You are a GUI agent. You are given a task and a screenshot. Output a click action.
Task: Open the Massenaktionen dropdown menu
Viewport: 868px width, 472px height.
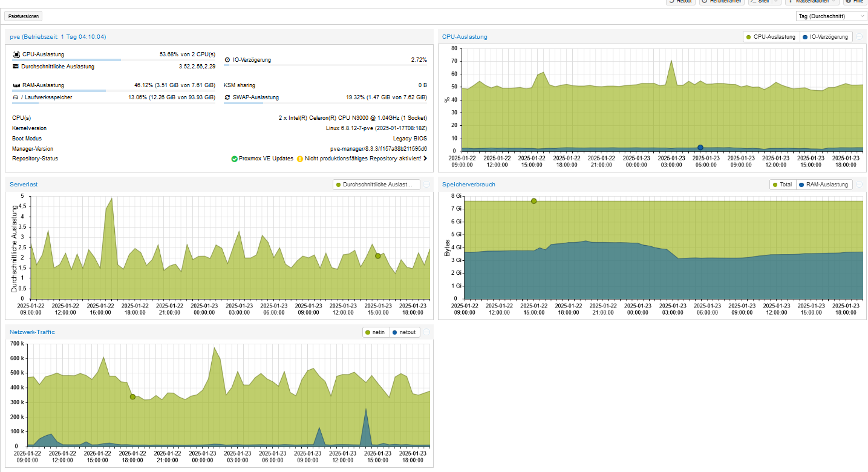click(x=812, y=2)
